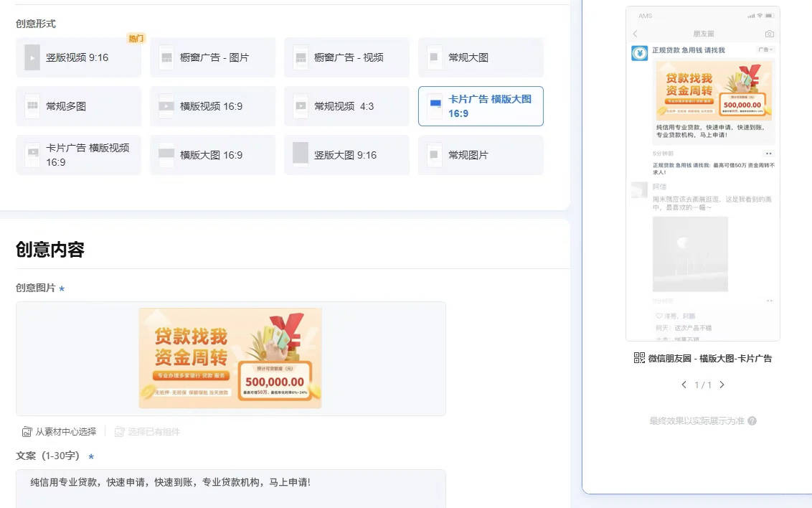The height and width of the screenshot is (508, 812).
Task: Open the 广告 dropdown in preview
Action: point(766,50)
